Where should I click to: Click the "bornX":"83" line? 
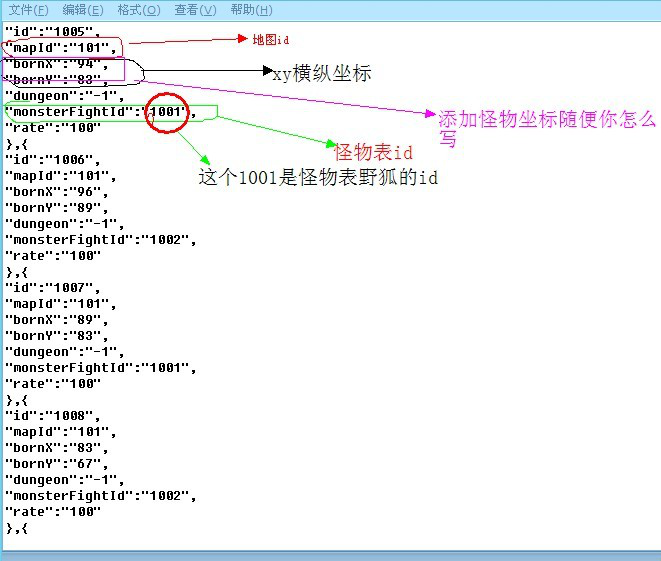[x=56, y=448]
